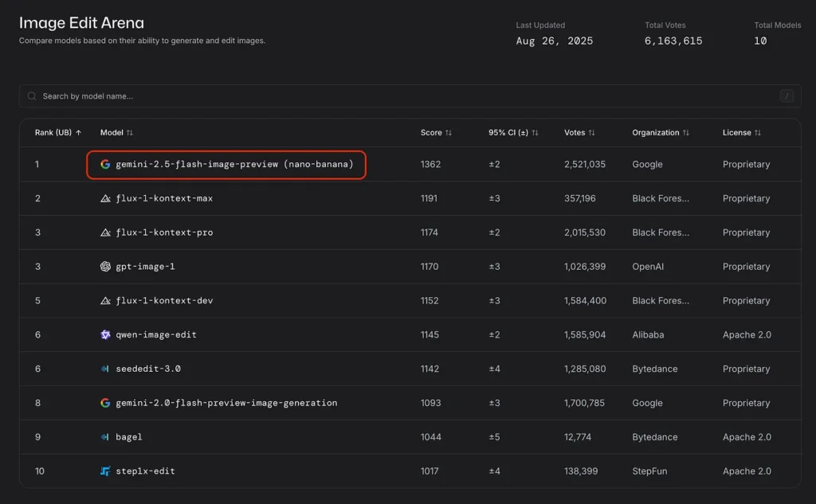The image size is (816, 504).
Task: Select score 1093 cell
Action: click(x=430, y=403)
